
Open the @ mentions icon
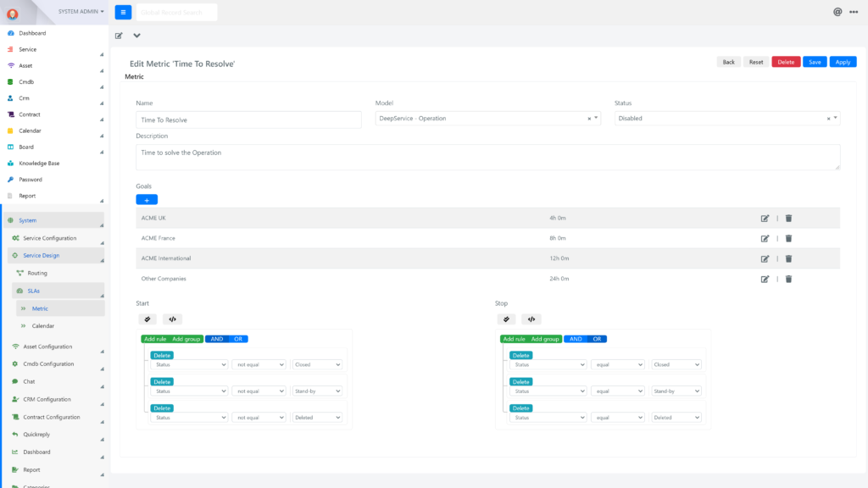pos(837,12)
